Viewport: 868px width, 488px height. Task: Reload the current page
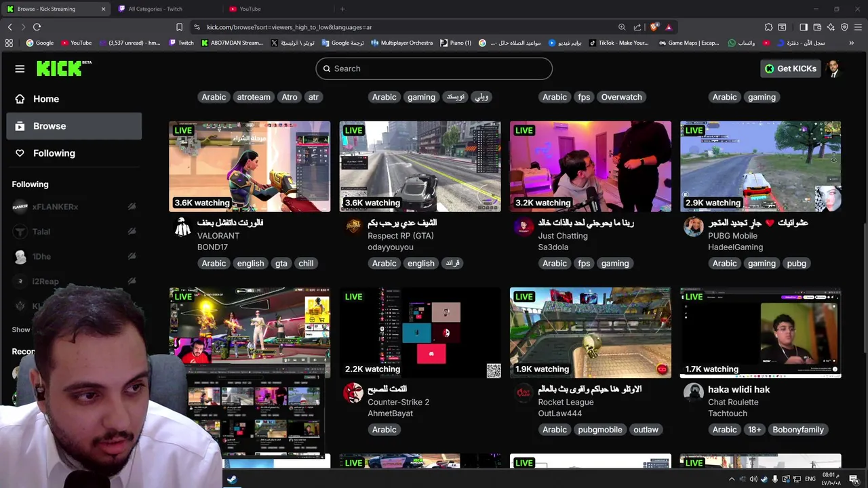click(37, 27)
